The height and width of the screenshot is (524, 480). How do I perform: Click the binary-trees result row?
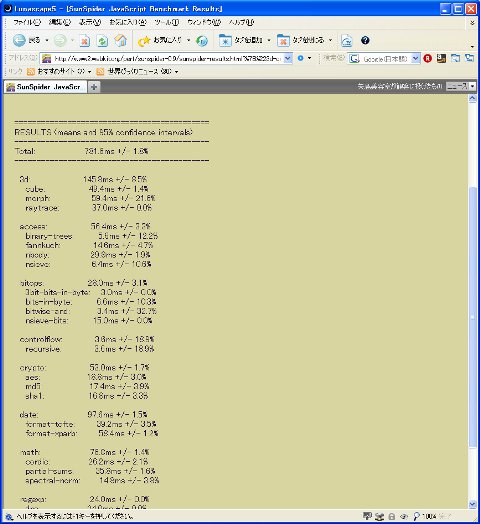92,236
